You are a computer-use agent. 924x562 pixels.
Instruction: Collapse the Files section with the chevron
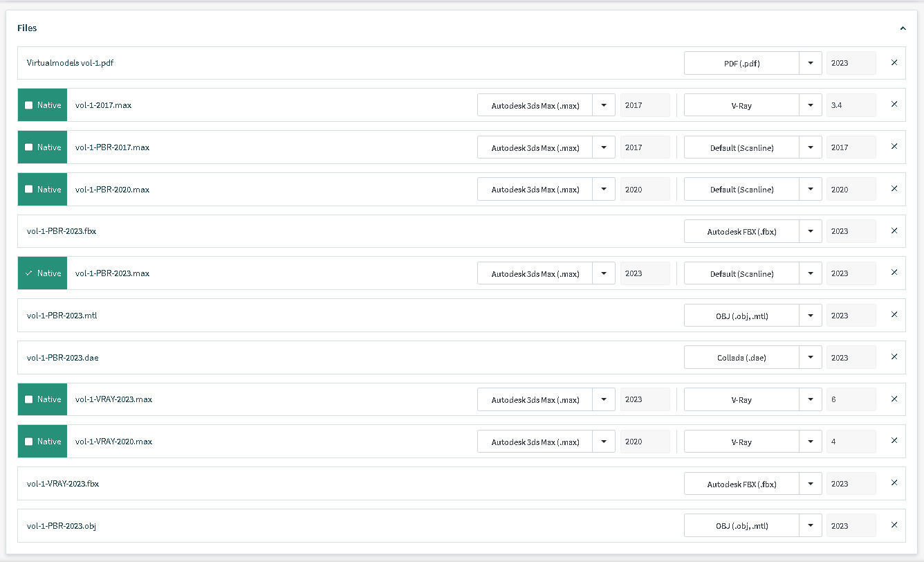(903, 28)
